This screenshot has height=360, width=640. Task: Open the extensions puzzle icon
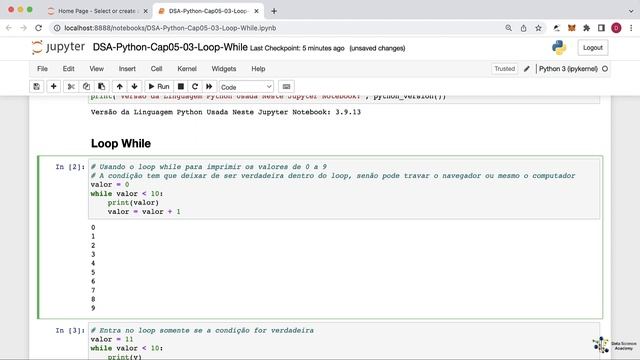[x=586, y=28]
